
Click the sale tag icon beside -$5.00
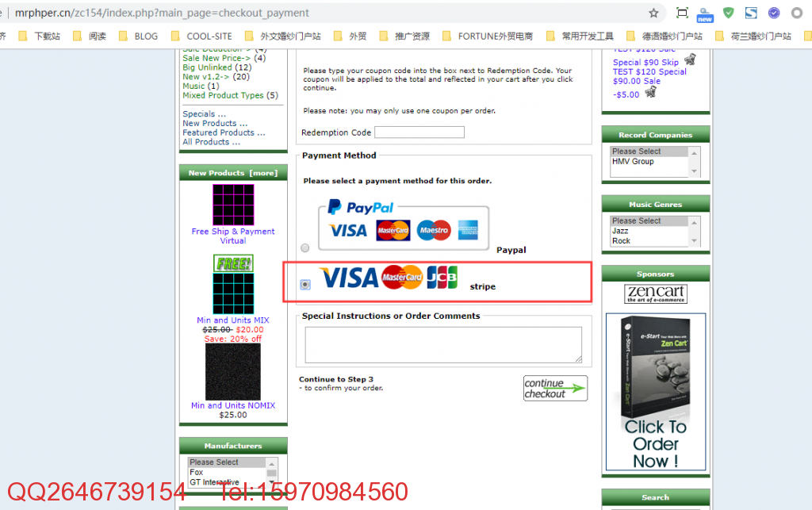pos(650,92)
